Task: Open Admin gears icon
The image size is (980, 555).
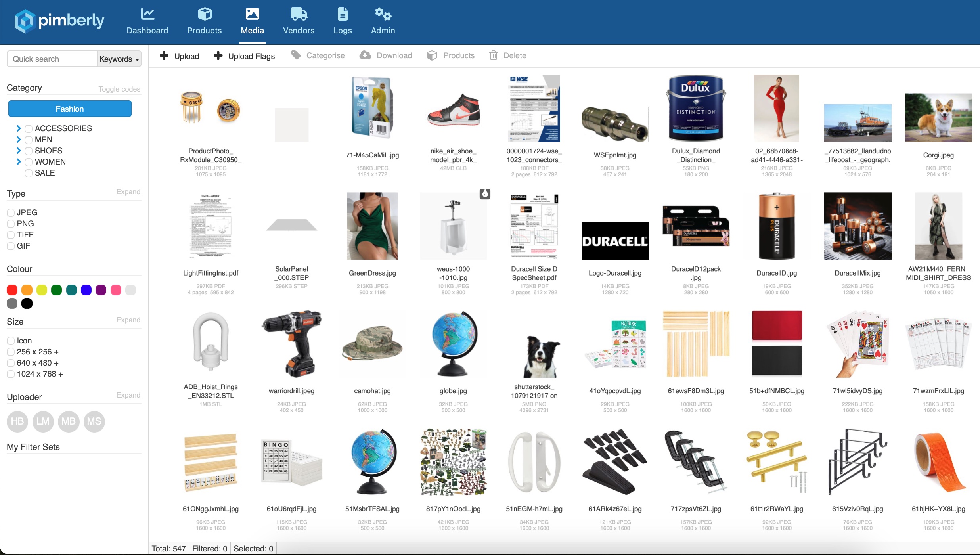Action: (383, 14)
